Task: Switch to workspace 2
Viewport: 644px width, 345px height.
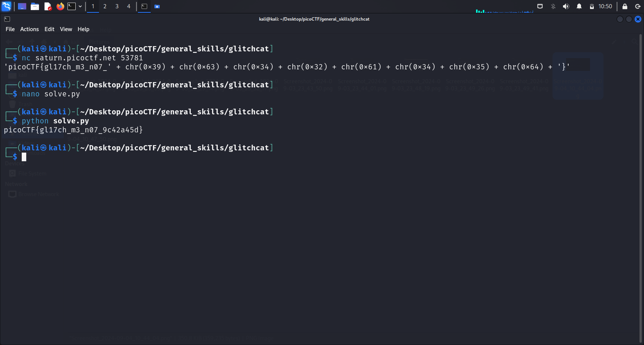Action: pyautogui.click(x=105, y=6)
